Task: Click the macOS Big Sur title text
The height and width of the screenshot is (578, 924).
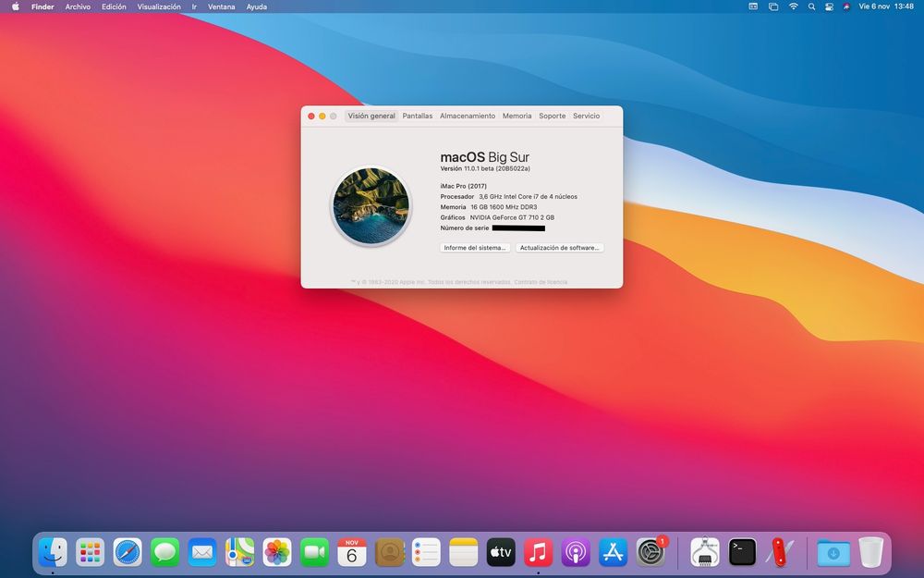Action: [x=484, y=157]
